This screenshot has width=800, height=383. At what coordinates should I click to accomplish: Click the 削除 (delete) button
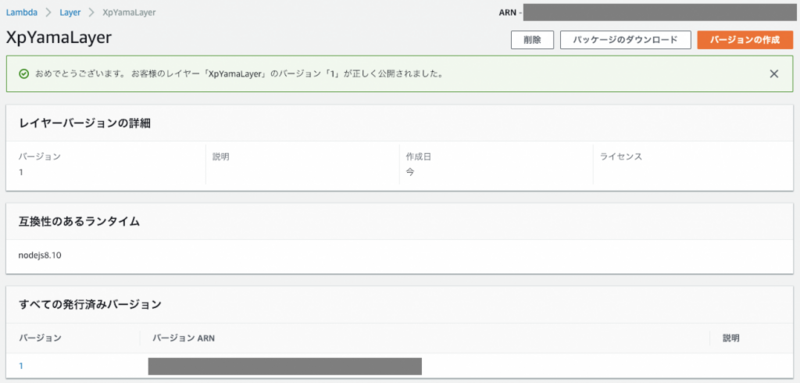click(x=532, y=40)
